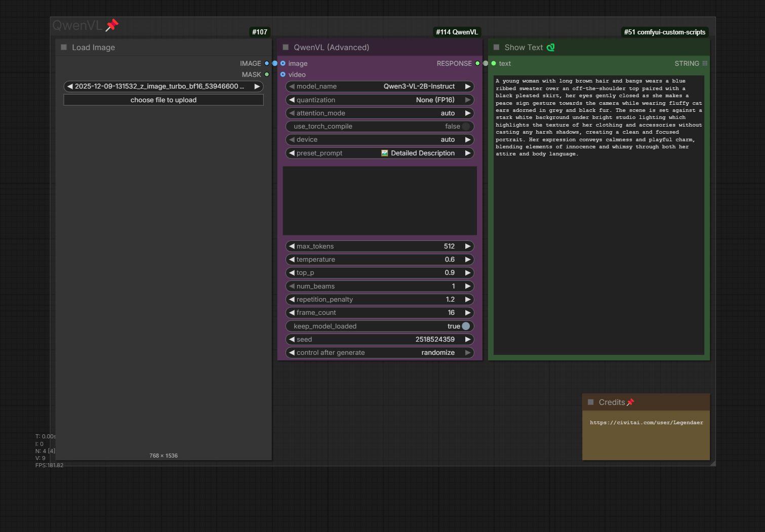
Task: Click the pin icon on Credits note
Action: (630, 402)
